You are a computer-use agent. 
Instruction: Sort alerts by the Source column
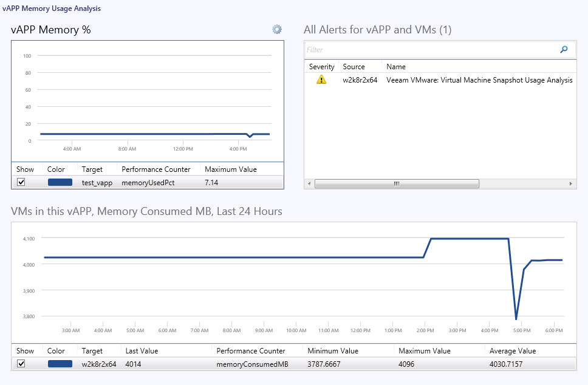pyautogui.click(x=354, y=66)
